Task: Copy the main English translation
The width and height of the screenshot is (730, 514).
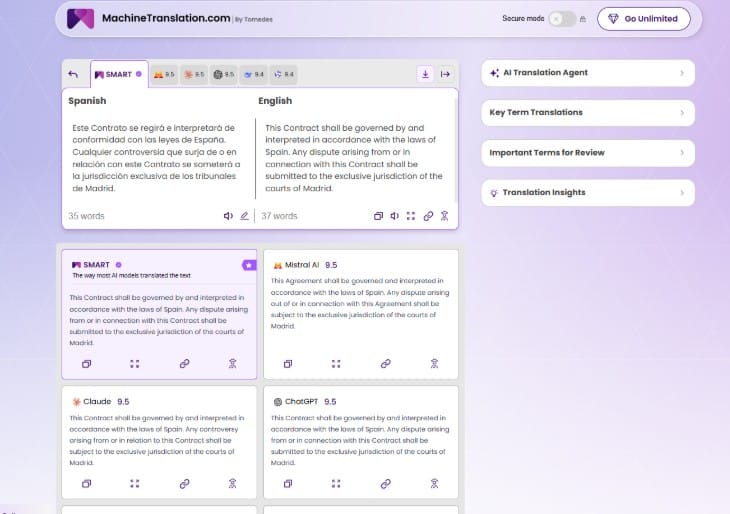Action: pyautogui.click(x=378, y=216)
